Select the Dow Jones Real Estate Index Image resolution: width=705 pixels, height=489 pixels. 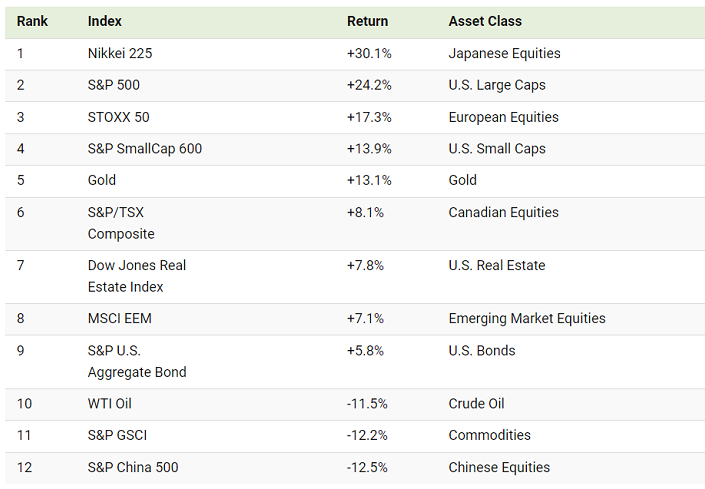(x=137, y=276)
